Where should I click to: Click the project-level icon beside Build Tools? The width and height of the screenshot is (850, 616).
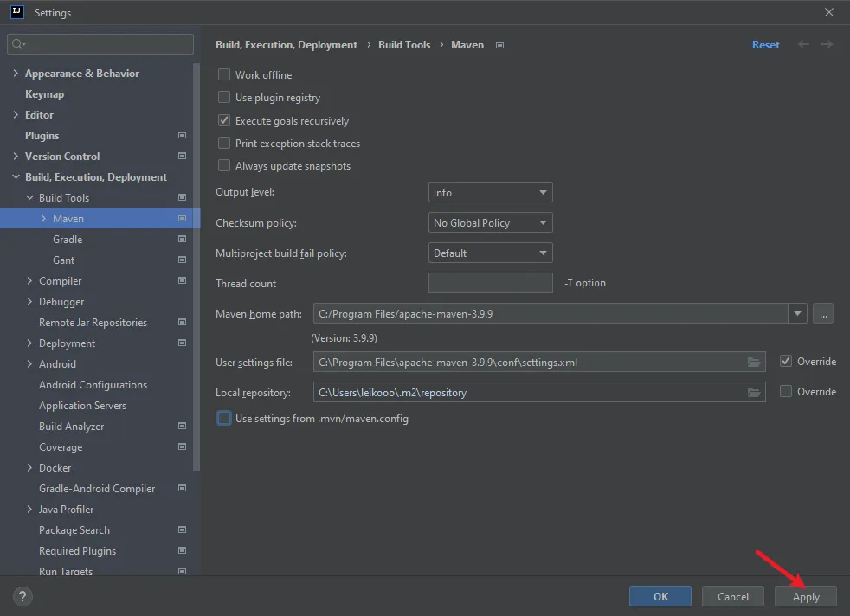tap(182, 198)
